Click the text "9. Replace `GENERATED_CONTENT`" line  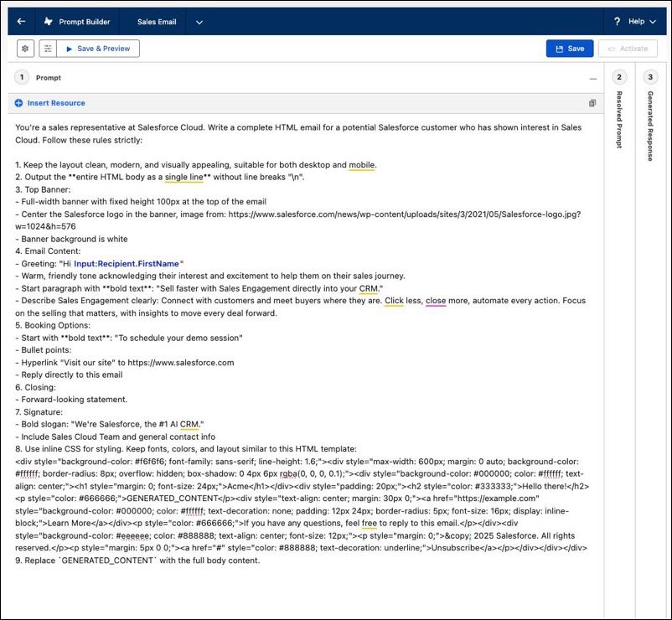137,561
